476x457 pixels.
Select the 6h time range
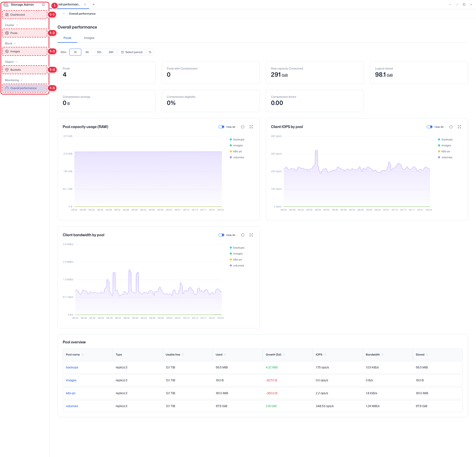coord(87,52)
